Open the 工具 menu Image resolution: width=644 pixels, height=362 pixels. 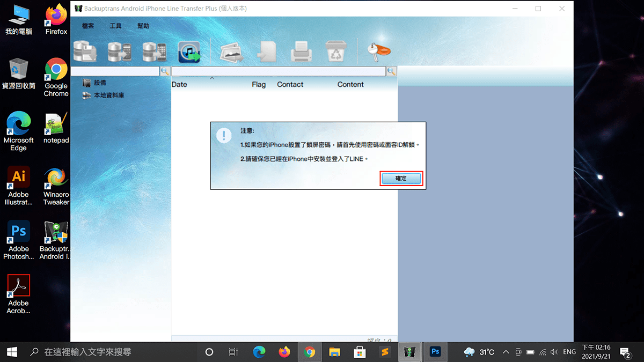tap(116, 26)
